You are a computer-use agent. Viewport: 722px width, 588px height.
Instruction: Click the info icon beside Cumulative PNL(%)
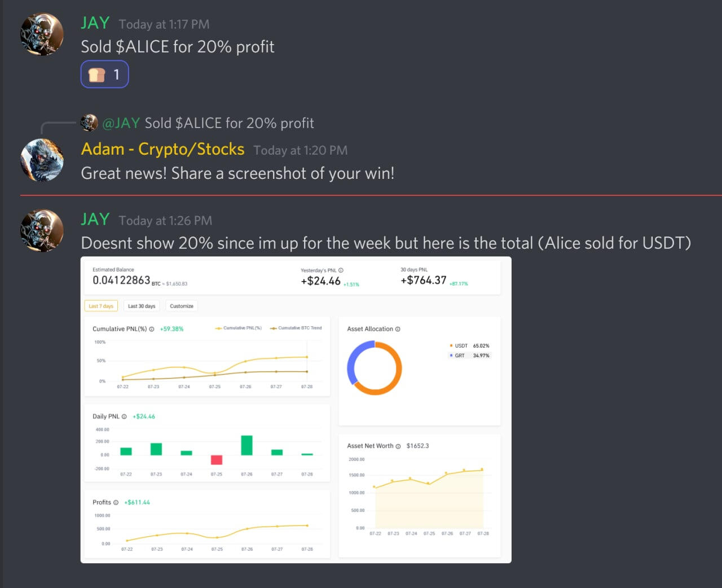pyautogui.click(x=152, y=329)
